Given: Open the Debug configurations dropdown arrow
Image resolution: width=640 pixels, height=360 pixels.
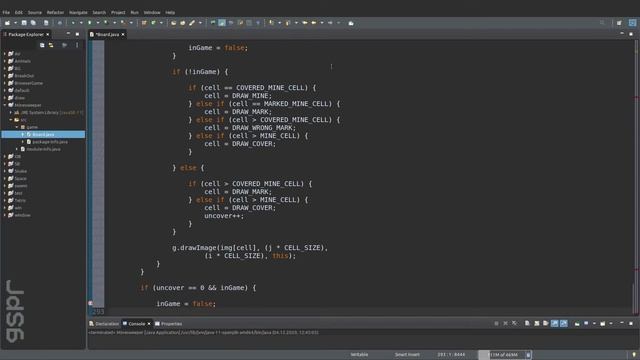Looking at the screenshot, I should coord(81,23).
